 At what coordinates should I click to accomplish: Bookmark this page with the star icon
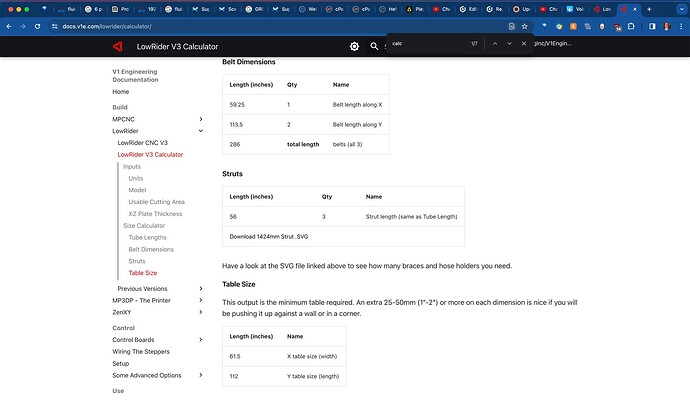525,26
